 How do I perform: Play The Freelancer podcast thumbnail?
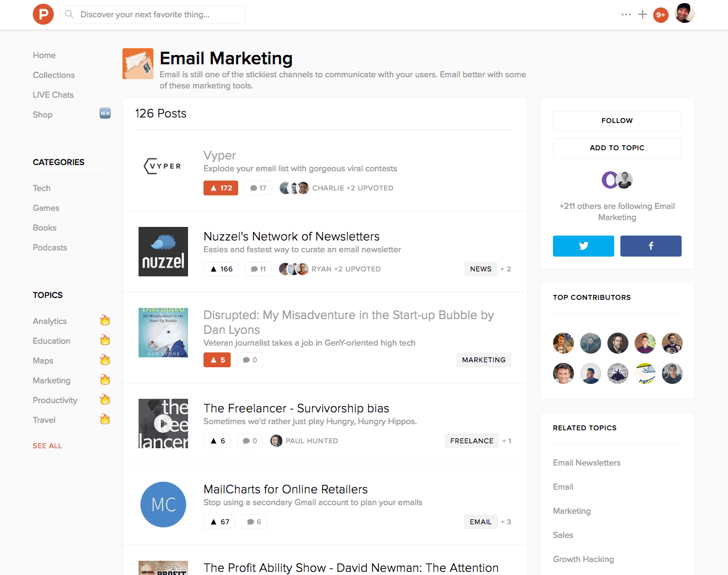[163, 424]
